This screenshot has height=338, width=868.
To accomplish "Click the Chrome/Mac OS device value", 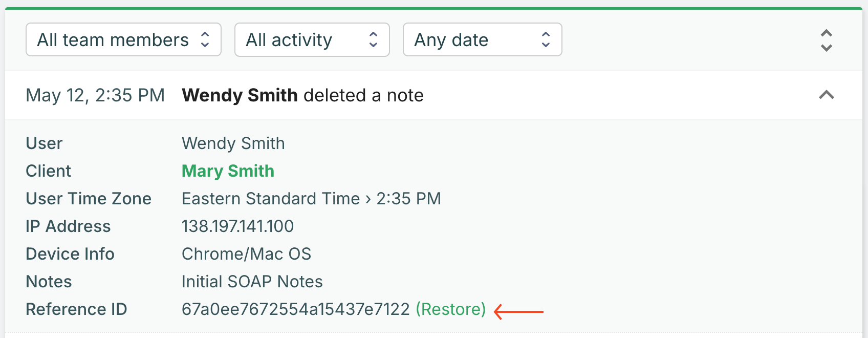I will (246, 254).
